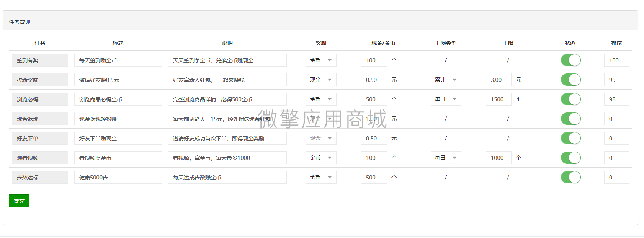Toggle the 步数达标 status switch
Image resolution: width=644 pixels, height=238 pixels.
[570, 177]
